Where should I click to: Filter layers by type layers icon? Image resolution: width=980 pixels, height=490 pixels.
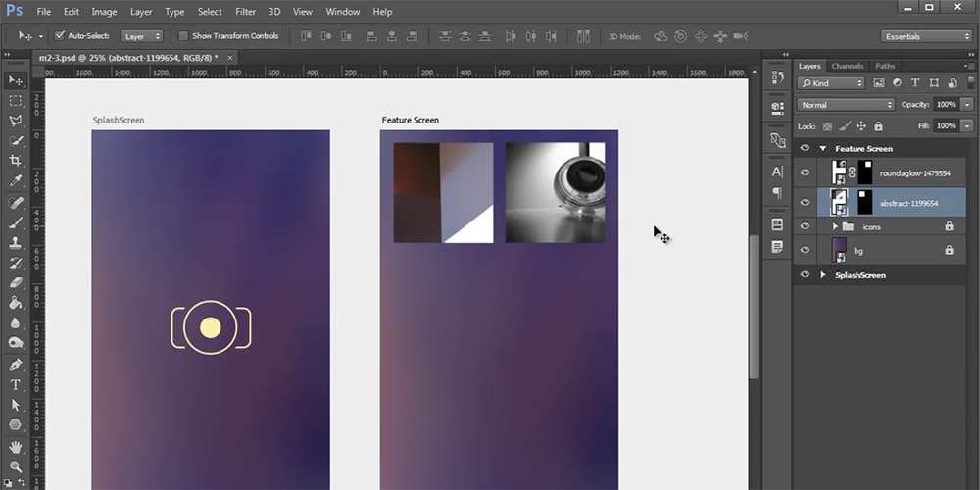point(914,83)
